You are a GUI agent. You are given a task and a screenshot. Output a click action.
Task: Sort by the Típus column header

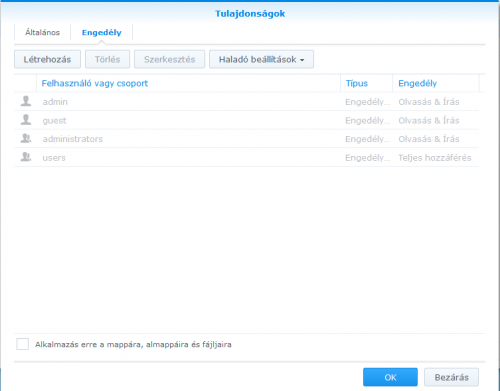[x=367, y=83]
